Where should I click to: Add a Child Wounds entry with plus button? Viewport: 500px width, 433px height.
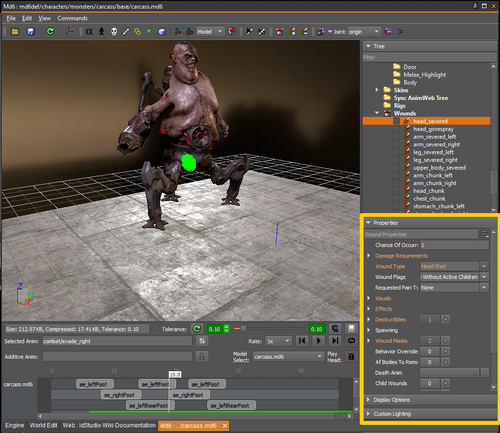tap(445, 383)
